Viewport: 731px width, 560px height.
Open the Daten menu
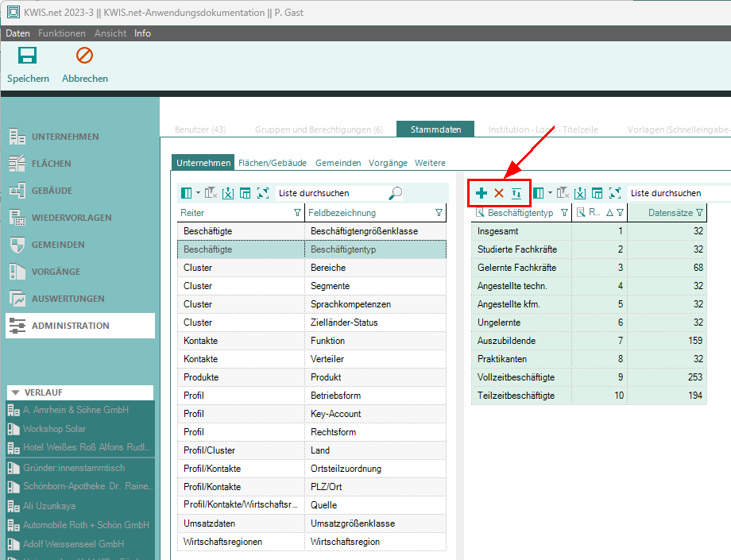[x=17, y=33]
